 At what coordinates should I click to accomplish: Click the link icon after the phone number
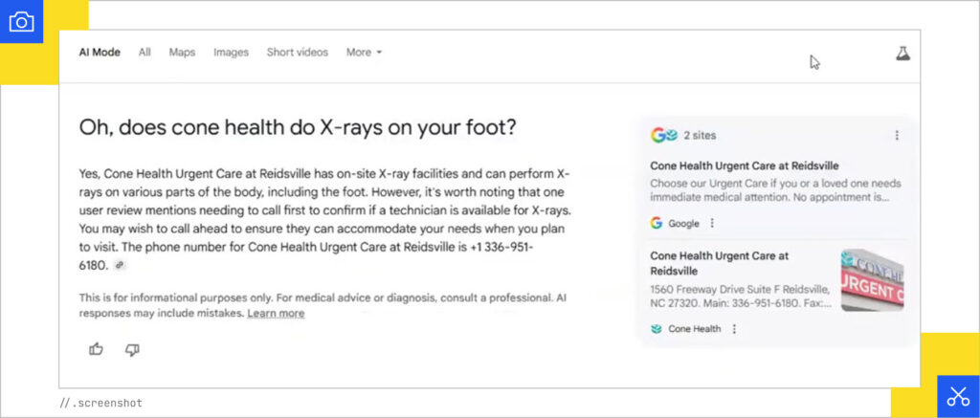pyautogui.click(x=120, y=265)
